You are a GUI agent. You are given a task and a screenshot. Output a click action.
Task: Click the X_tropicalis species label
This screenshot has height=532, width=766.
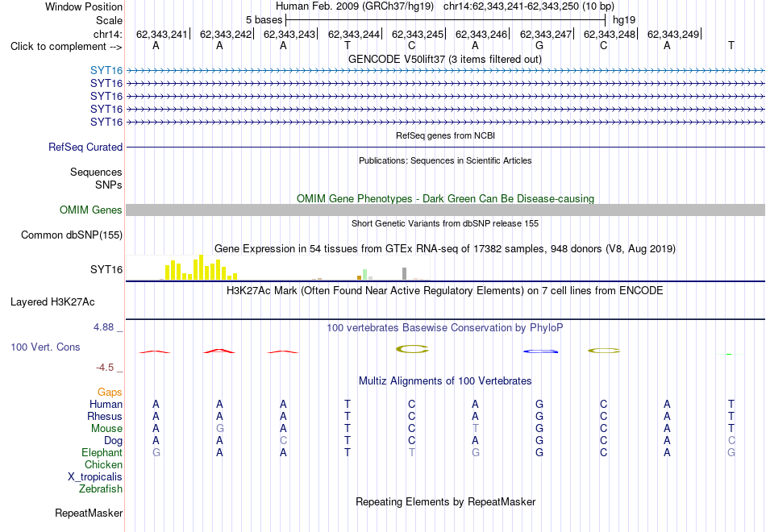click(95, 477)
